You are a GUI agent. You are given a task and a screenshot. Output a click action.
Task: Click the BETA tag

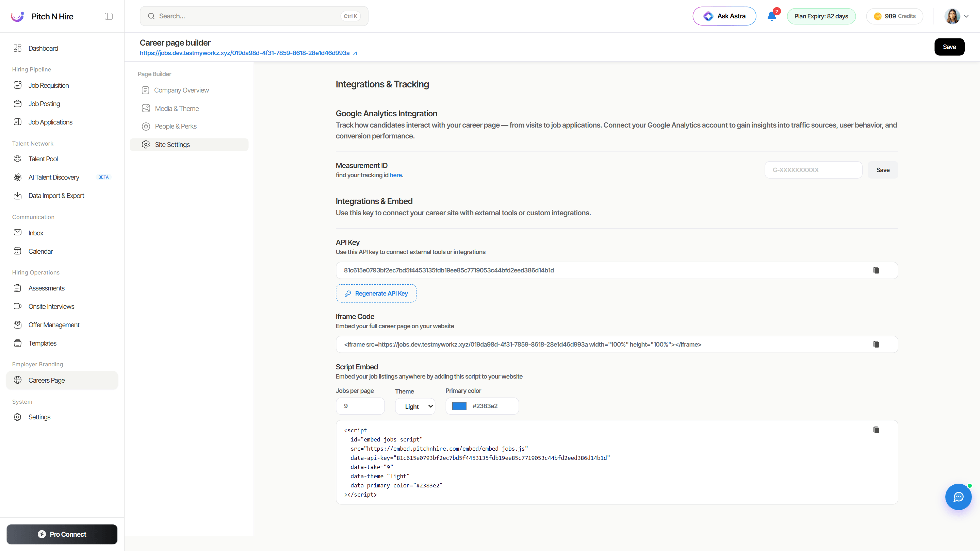103,177
